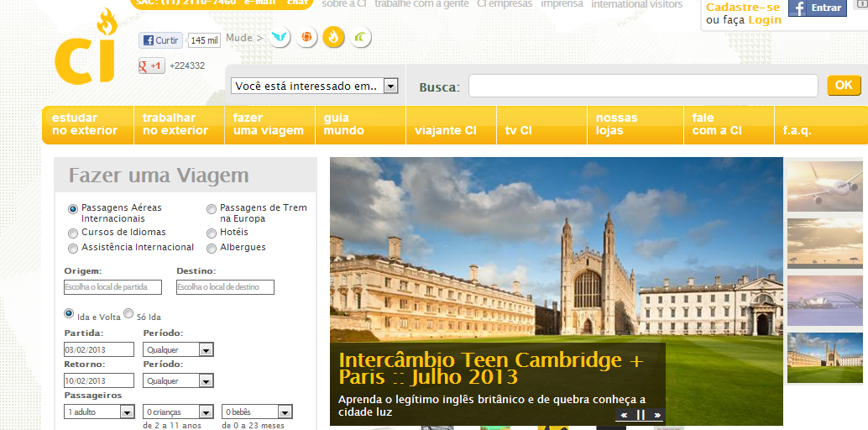Open 'guia mundo' menu
The height and width of the screenshot is (430, 868).
(x=360, y=124)
